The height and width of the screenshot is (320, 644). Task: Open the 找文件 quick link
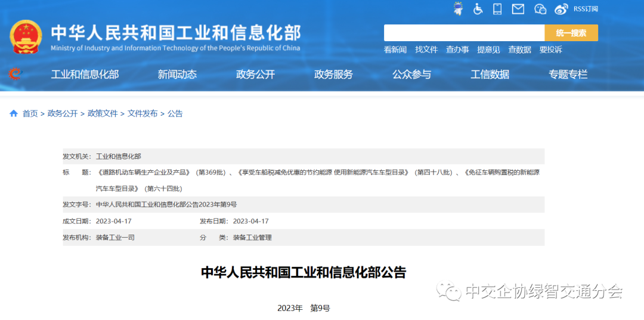point(426,50)
